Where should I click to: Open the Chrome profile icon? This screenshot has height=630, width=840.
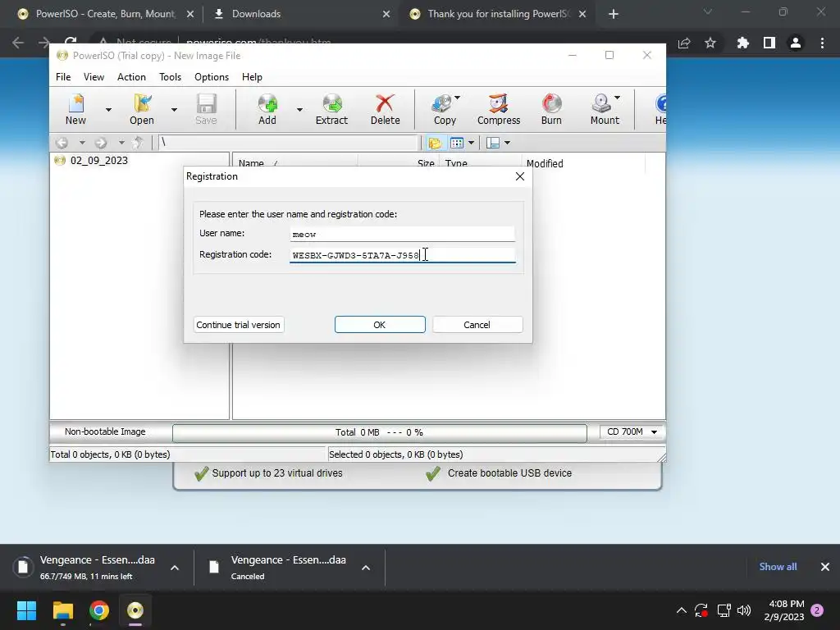point(796,43)
